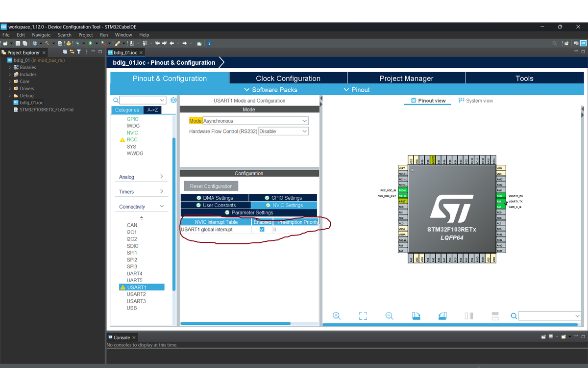Switch to A->Z sorting
Screen dimensions: 588x368
pyautogui.click(x=152, y=110)
